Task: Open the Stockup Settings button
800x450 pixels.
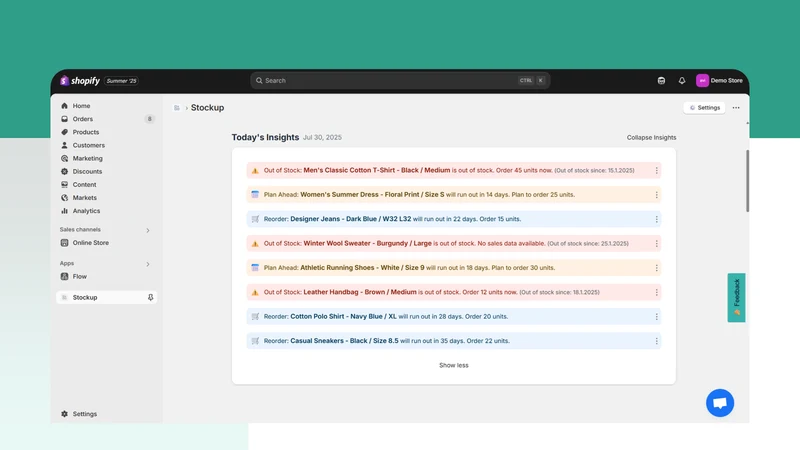Action: [705, 108]
